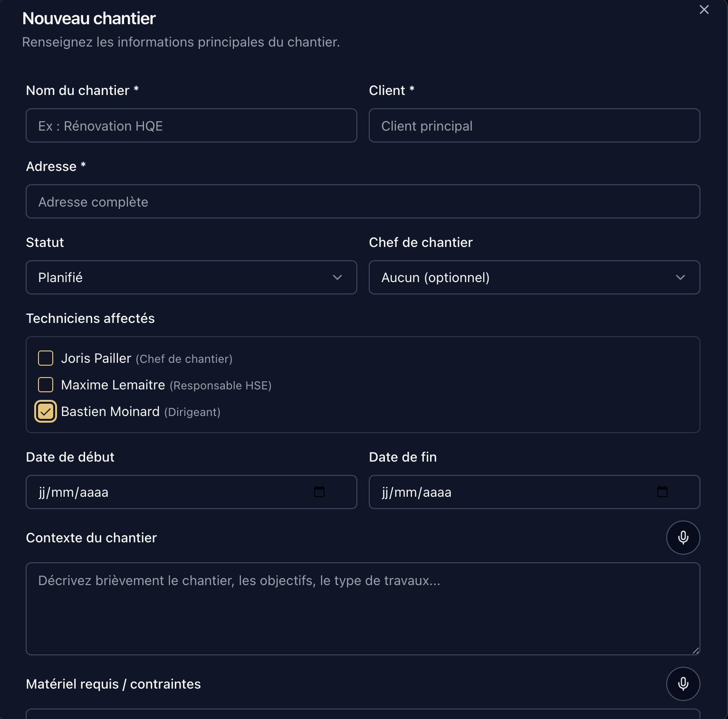728x719 pixels.
Task: Open the Statut dropdown
Action: (191, 277)
